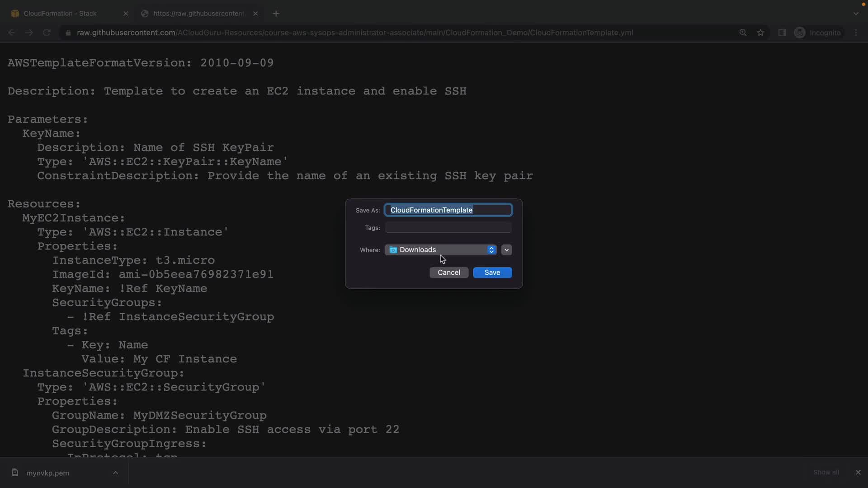This screenshot has width=868, height=488.
Task: Click the Save As filename field
Action: click(448, 210)
